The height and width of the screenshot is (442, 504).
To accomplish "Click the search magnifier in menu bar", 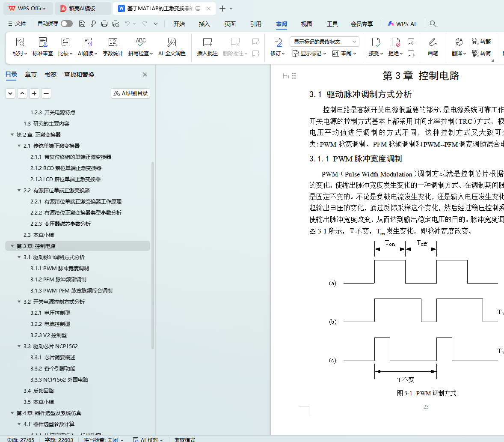I will (x=433, y=24).
